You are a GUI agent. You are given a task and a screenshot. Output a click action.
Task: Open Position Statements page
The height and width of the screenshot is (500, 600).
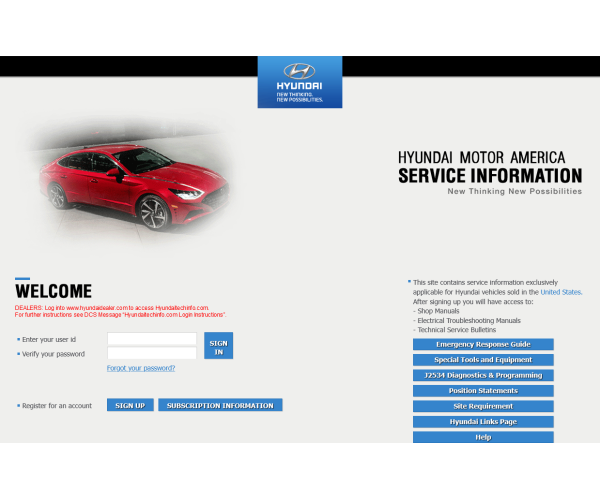pyautogui.click(x=483, y=391)
